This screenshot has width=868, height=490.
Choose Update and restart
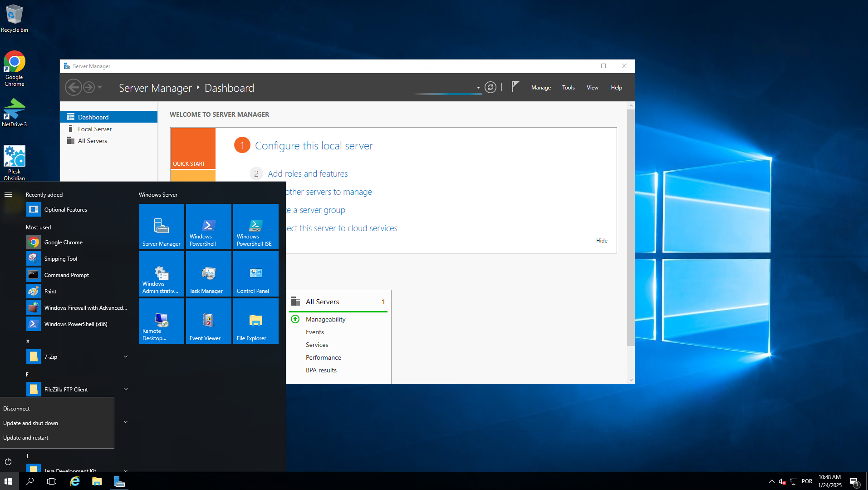(57, 438)
